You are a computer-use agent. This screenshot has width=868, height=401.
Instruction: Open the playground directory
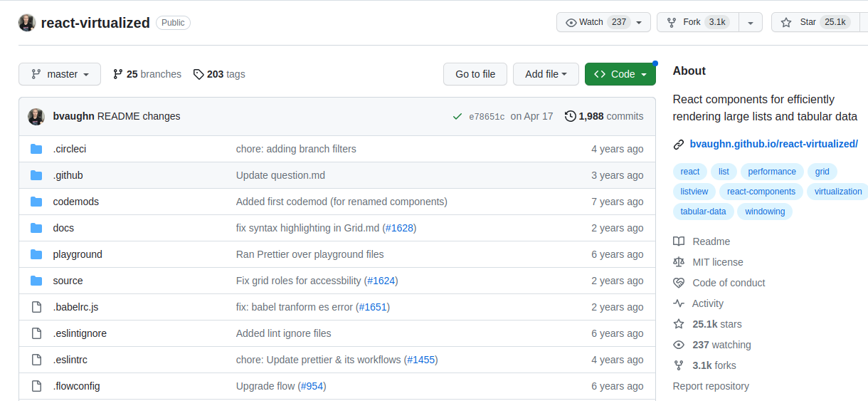click(78, 254)
